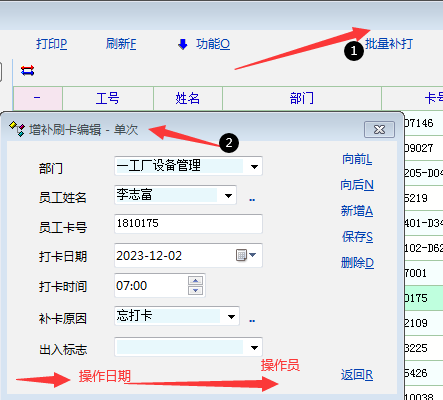This screenshot has height=400, width=443.
Task: Click the ellipsis button beside 员工姓名
Action: click(x=252, y=200)
